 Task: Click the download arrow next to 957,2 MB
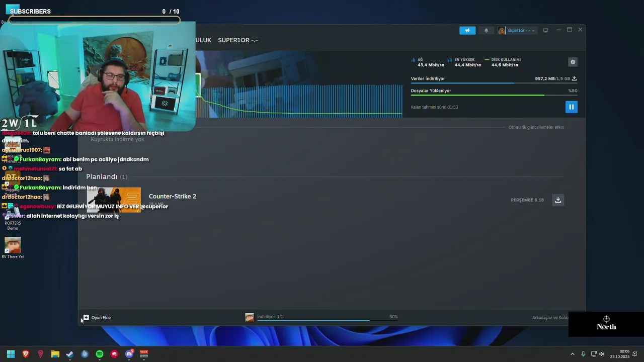pos(574,79)
